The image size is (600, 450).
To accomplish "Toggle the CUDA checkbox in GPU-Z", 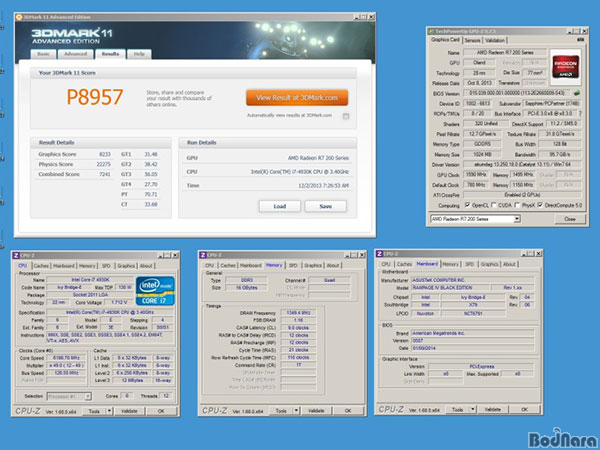I will [493, 205].
